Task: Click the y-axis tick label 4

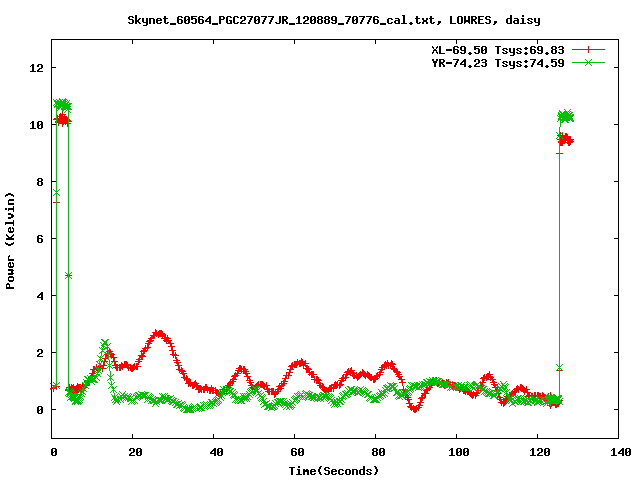Action: coord(40,296)
